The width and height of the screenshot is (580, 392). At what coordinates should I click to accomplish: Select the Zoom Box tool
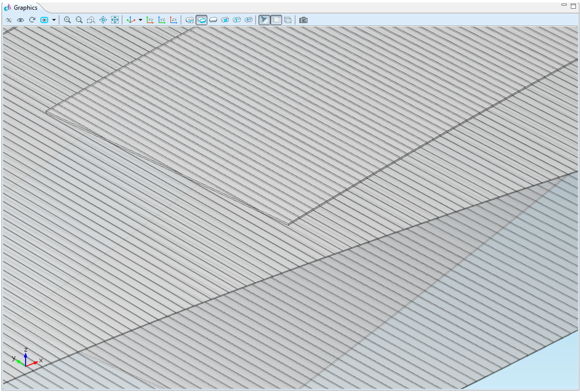91,20
